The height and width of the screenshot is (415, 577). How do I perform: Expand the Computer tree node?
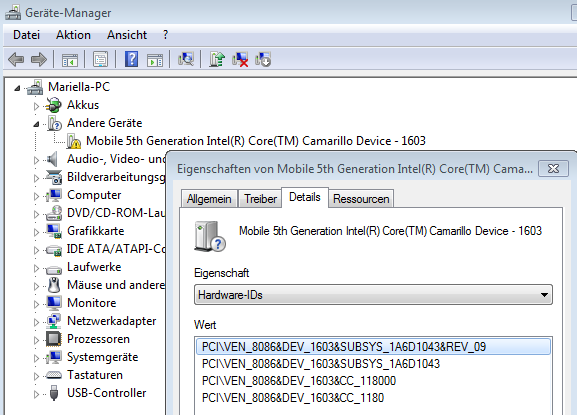(36, 196)
